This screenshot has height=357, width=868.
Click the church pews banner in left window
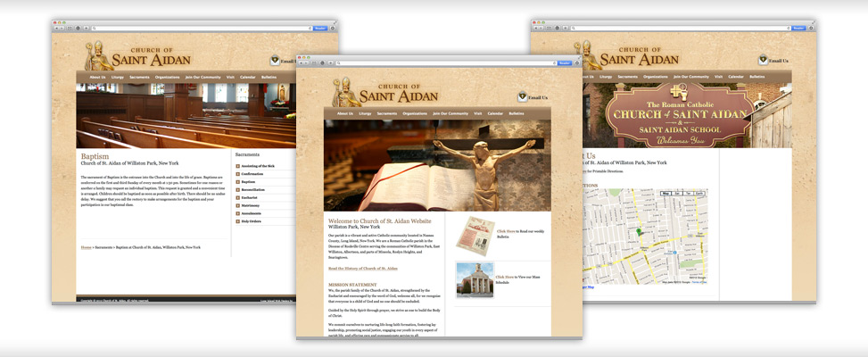186,116
